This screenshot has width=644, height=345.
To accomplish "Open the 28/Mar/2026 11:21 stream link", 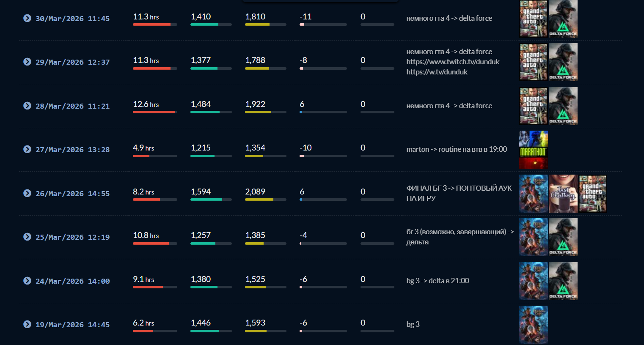I will pyautogui.click(x=72, y=106).
